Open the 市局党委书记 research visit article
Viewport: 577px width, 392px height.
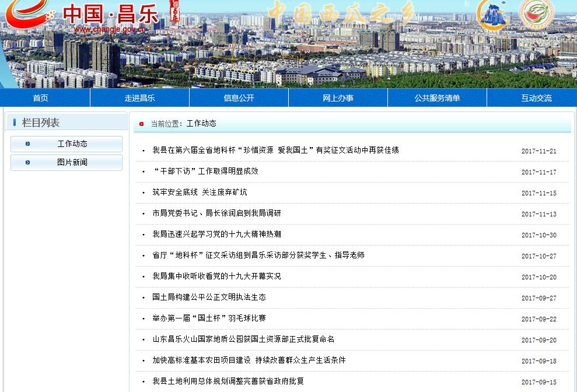pyautogui.click(x=216, y=213)
